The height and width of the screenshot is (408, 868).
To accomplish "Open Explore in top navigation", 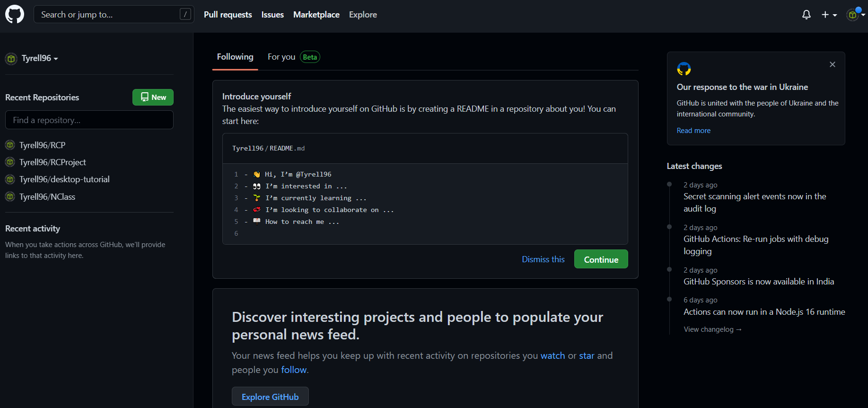I will click(x=363, y=15).
